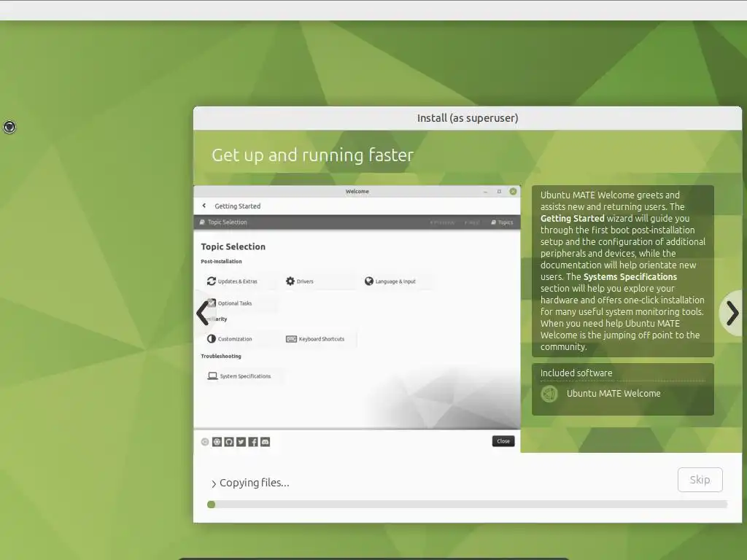Viewport: 747px width, 560px height.
Task: Click the "Troubleshooting" section label
Action: click(x=221, y=356)
